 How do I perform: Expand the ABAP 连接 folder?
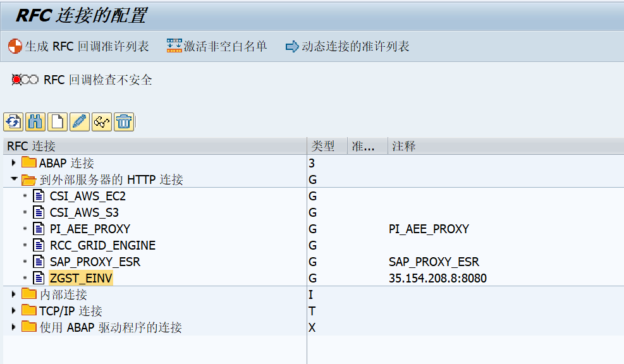13,162
